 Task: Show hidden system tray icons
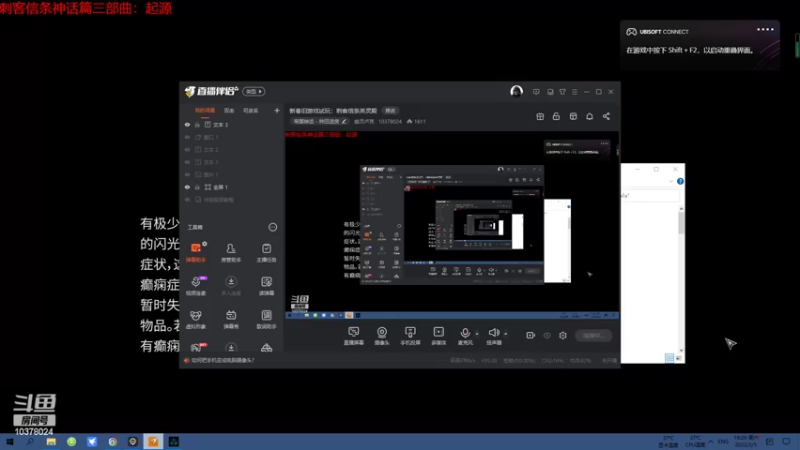(x=711, y=441)
